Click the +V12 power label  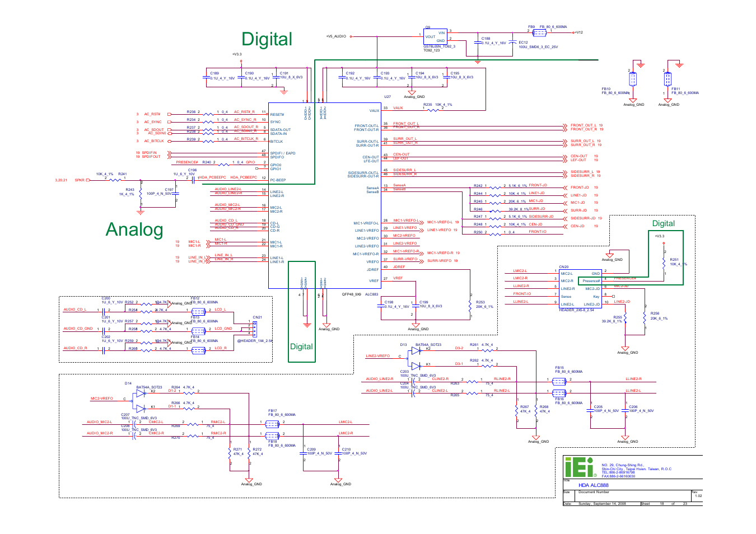pyautogui.click(x=579, y=32)
